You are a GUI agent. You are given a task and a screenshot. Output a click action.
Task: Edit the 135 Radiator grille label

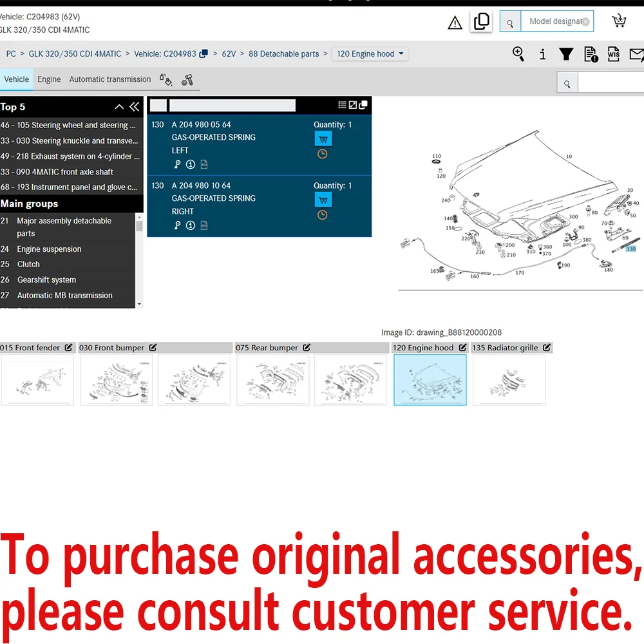[x=547, y=348]
